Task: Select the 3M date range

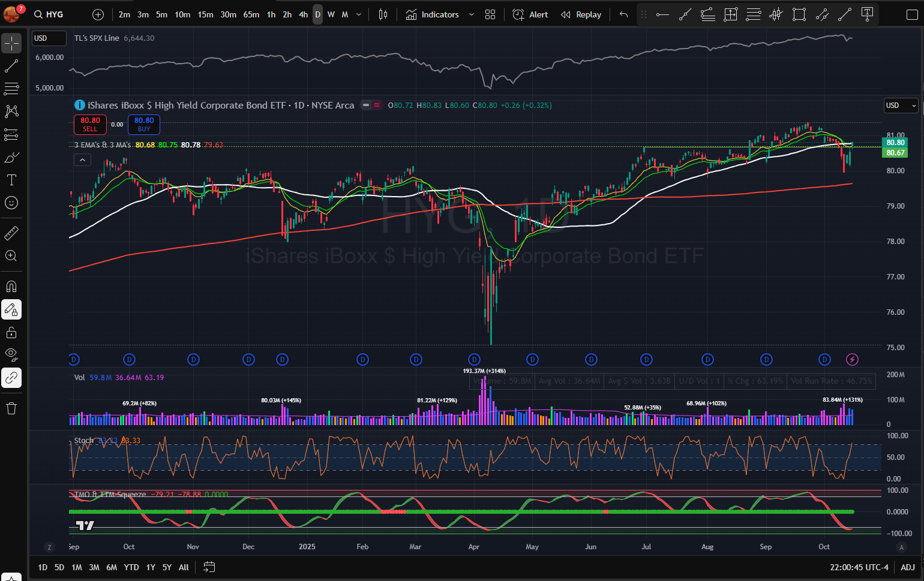Action: pos(94,567)
